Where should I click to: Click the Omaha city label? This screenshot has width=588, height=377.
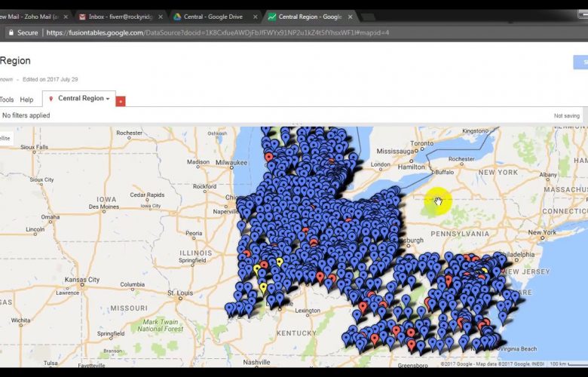(x=51, y=217)
